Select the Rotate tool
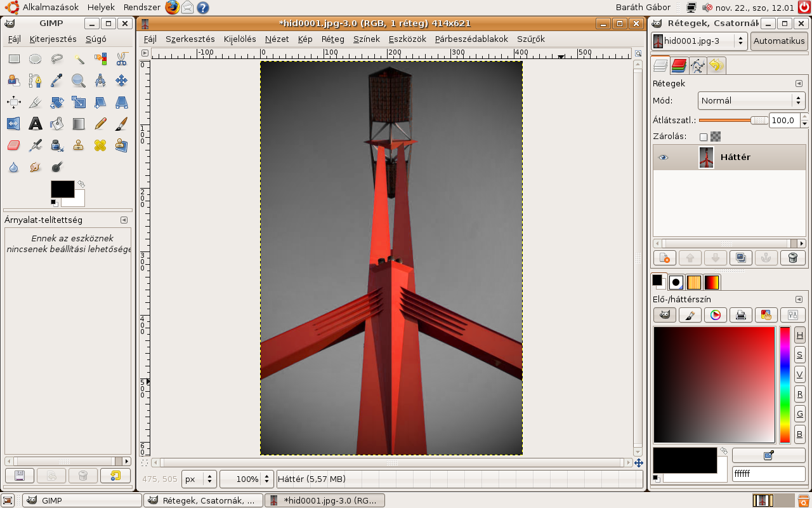Screen dimensions: 812x508 tap(57, 102)
